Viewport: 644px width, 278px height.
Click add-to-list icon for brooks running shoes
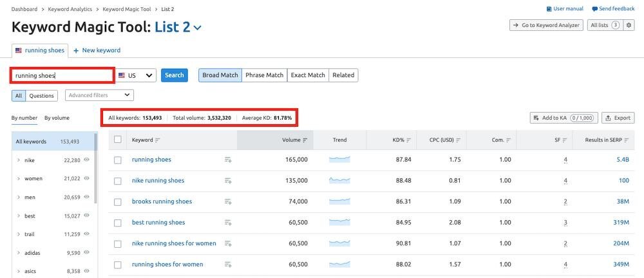click(228, 201)
